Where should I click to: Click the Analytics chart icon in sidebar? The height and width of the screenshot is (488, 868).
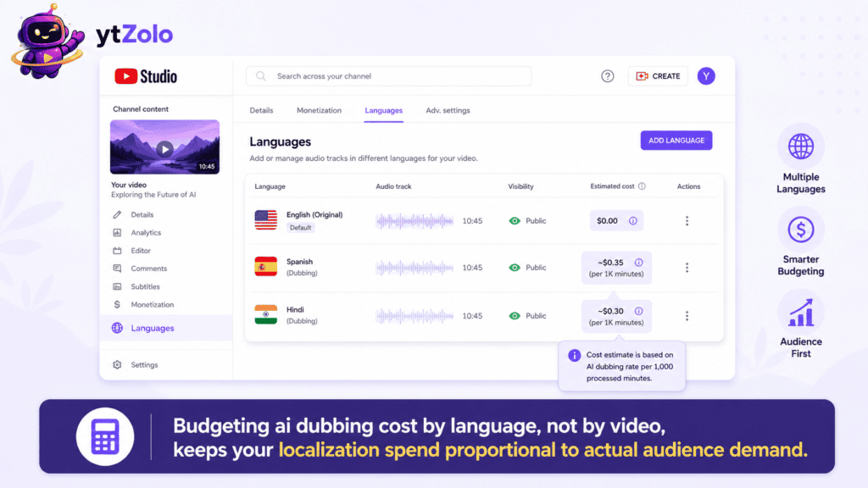pyautogui.click(x=117, y=233)
